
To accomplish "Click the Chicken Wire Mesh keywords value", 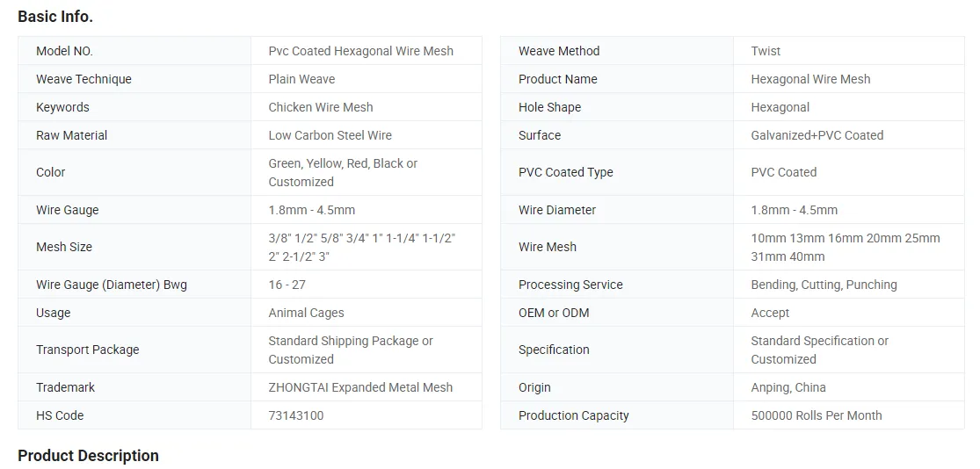I will click(x=321, y=107).
